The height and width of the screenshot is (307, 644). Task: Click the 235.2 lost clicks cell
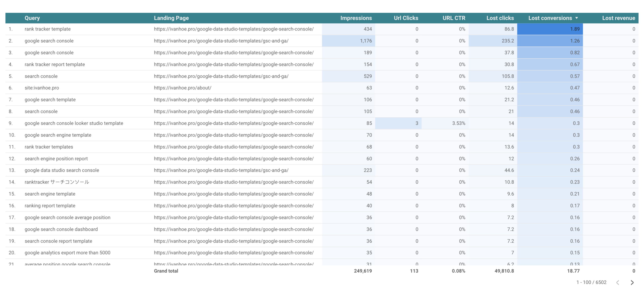click(493, 41)
